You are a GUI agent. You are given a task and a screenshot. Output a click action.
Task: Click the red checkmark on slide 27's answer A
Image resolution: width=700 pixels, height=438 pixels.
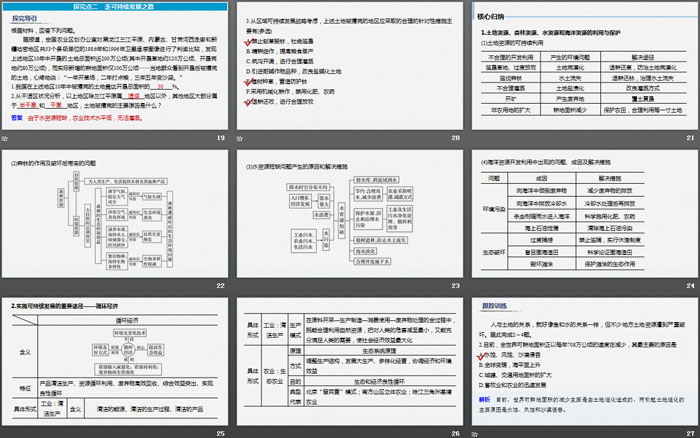(477, 358)
